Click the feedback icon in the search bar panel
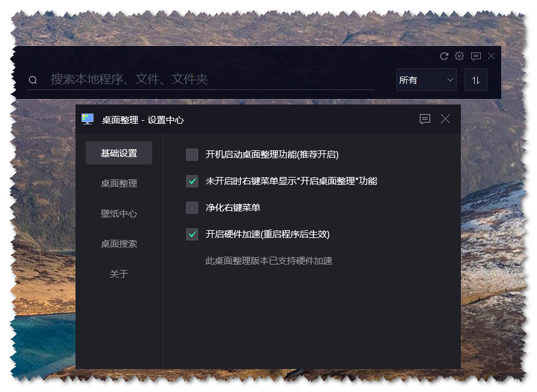537x392 pixels. pyautogui.click(x=476, y=56)
